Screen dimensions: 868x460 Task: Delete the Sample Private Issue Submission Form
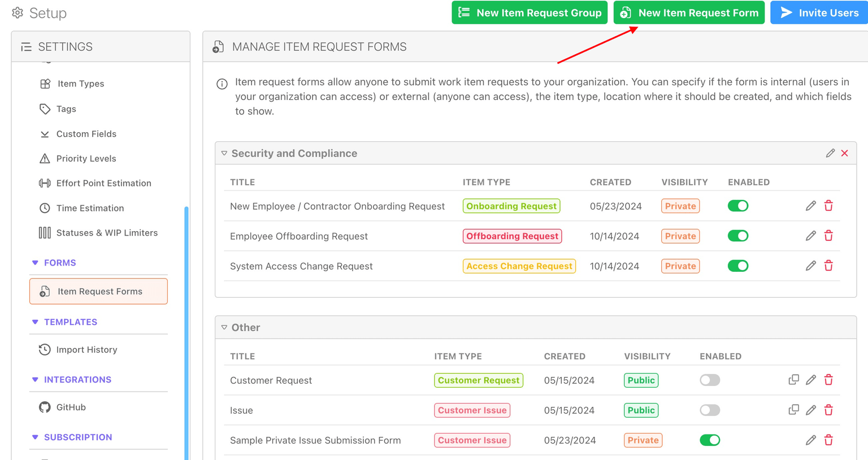[828, 440]
